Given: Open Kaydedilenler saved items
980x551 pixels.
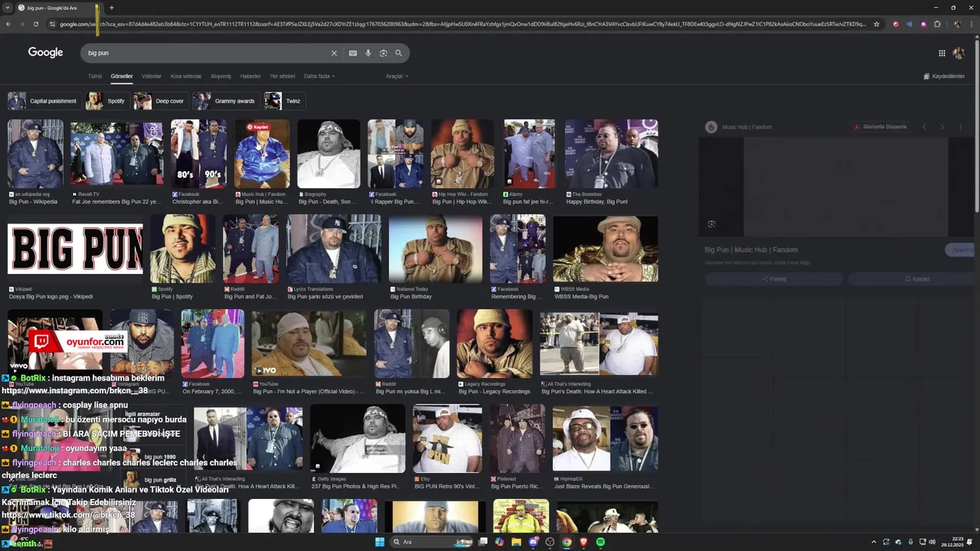Looking at the screenshot, I should coord(944,77).
